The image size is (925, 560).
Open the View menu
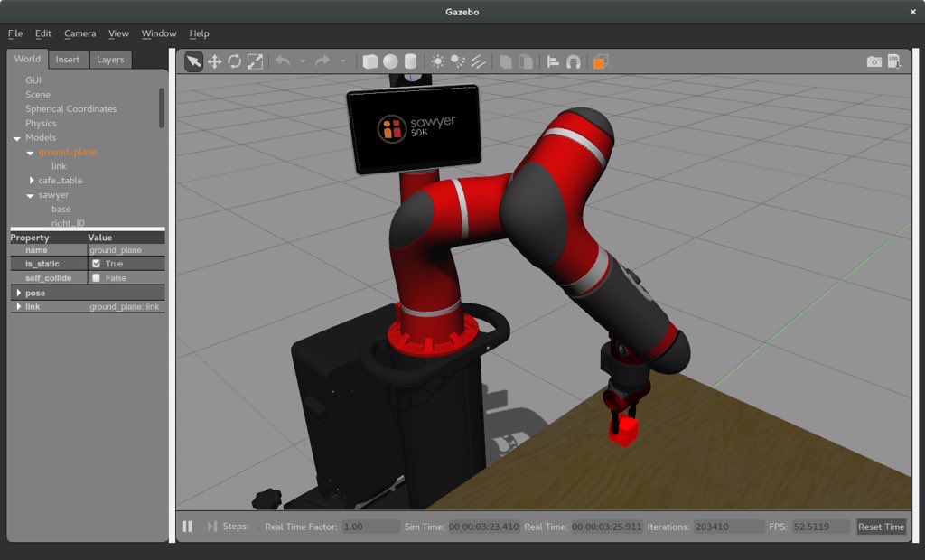pos(118,33)
